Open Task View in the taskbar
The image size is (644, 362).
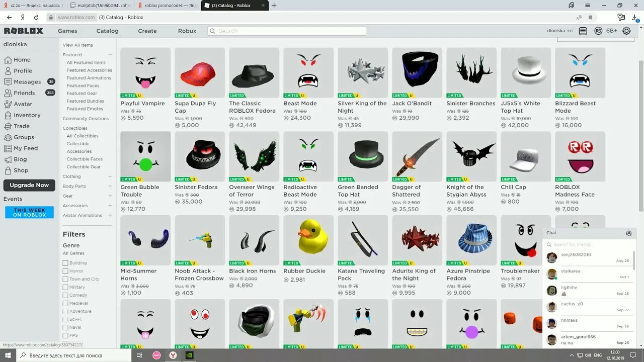(x=139, y=355)
